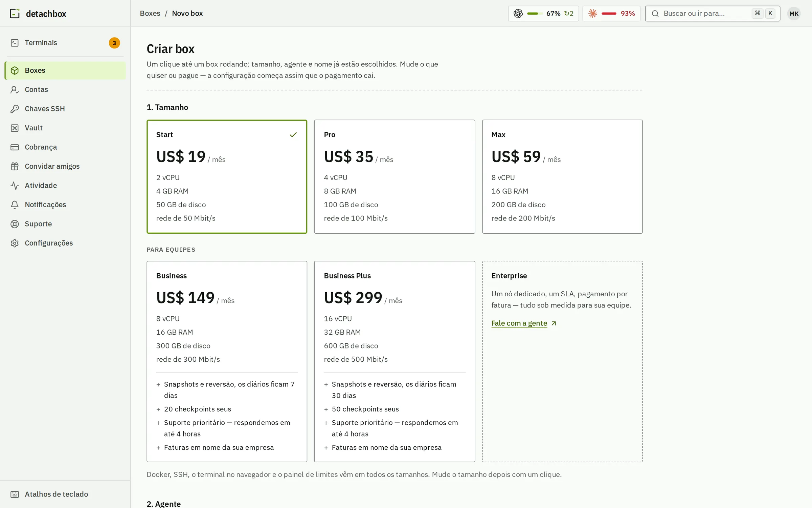Open the Cobrança sidebar label

41,147
